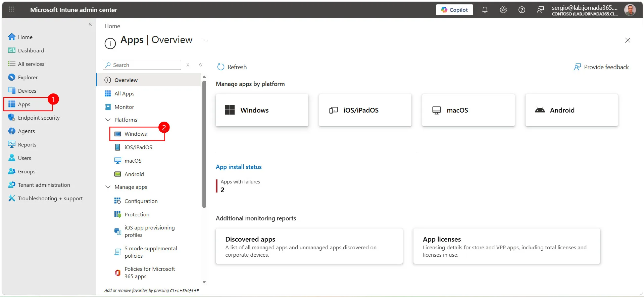Click the Agents icon in sidebar
644x297 pixels.
[12, 131]
